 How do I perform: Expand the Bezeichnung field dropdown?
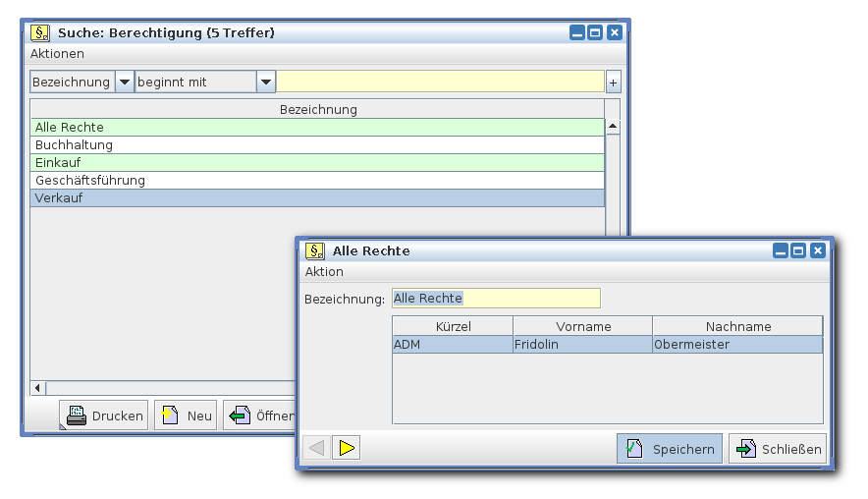click(x=125, y=83)
